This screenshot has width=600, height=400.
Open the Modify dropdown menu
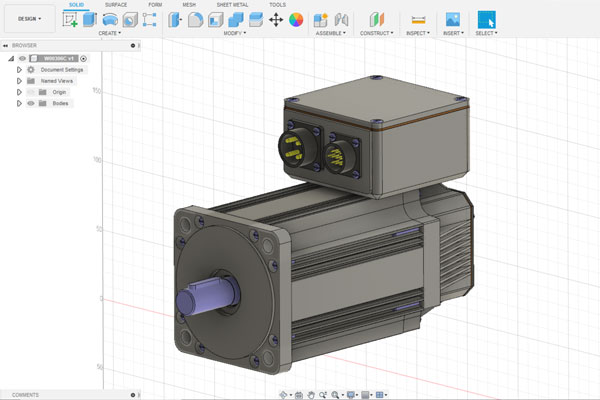(x=235, y=33)
